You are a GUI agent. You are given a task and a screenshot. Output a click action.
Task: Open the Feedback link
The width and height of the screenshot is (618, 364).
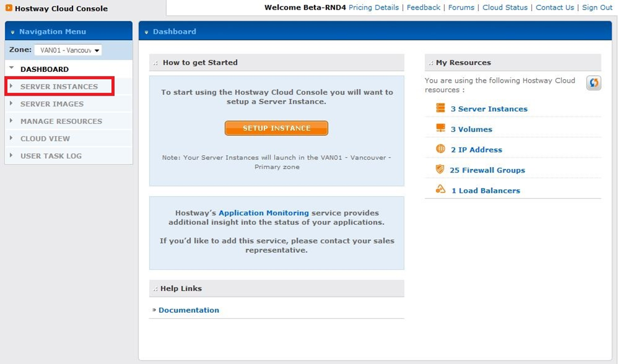point(423,8)
